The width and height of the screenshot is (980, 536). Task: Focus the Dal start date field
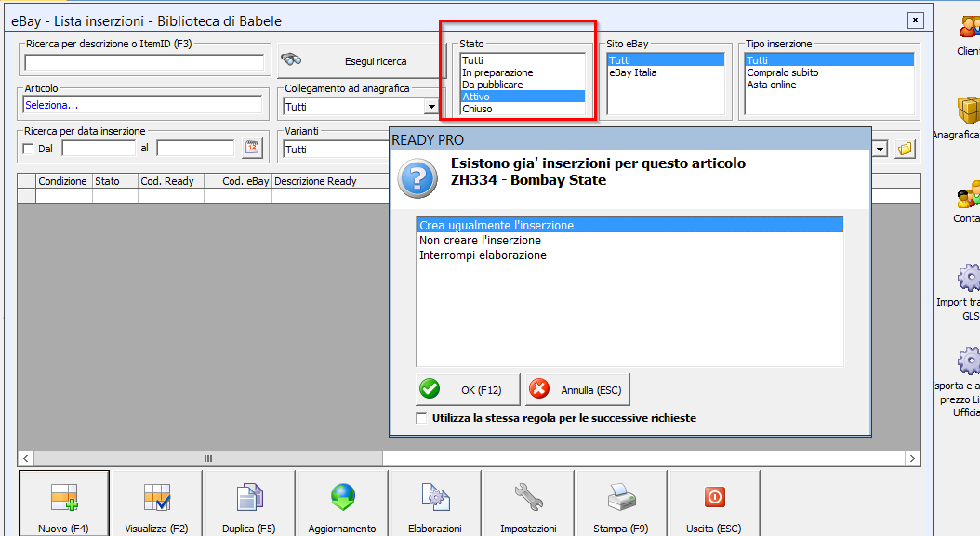click(99, 148)
